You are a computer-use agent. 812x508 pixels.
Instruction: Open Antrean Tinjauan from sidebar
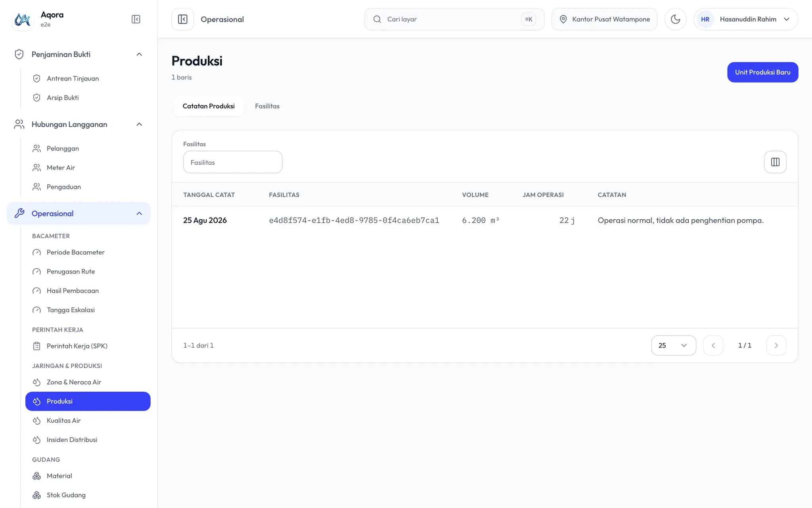click(88, 78)
